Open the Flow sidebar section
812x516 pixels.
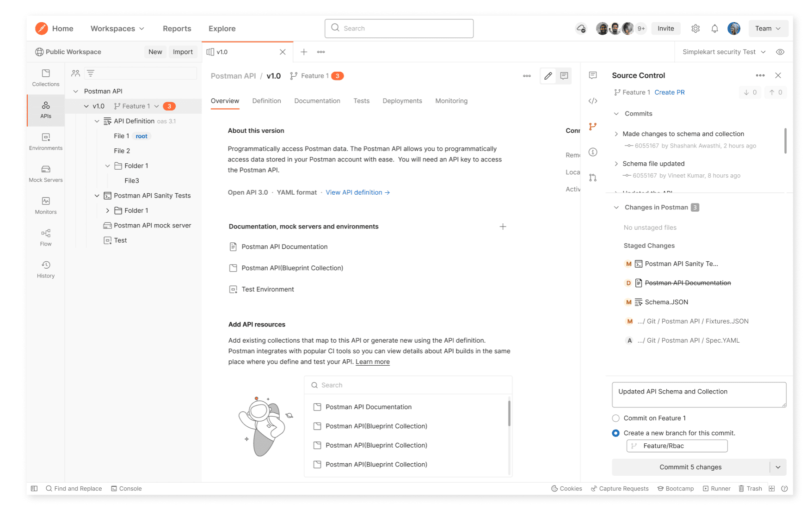point(46,237)
